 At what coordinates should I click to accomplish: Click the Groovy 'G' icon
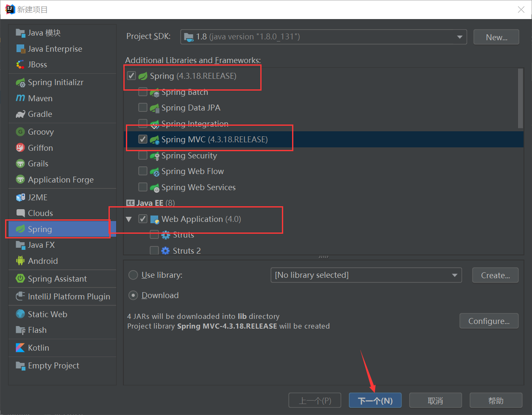[20, 132]
